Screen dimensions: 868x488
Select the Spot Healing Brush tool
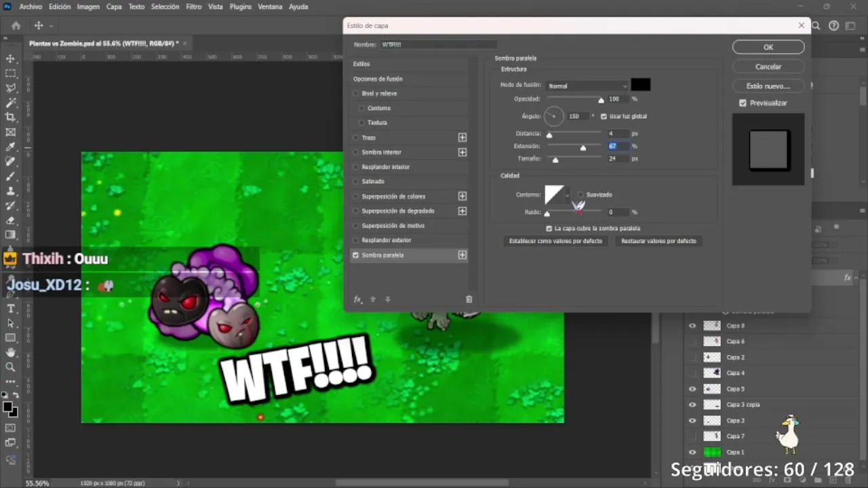tap(11, 161)
